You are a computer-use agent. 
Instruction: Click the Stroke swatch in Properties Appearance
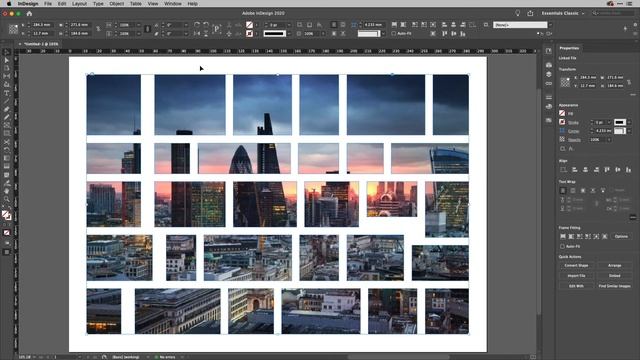(562, 122)
